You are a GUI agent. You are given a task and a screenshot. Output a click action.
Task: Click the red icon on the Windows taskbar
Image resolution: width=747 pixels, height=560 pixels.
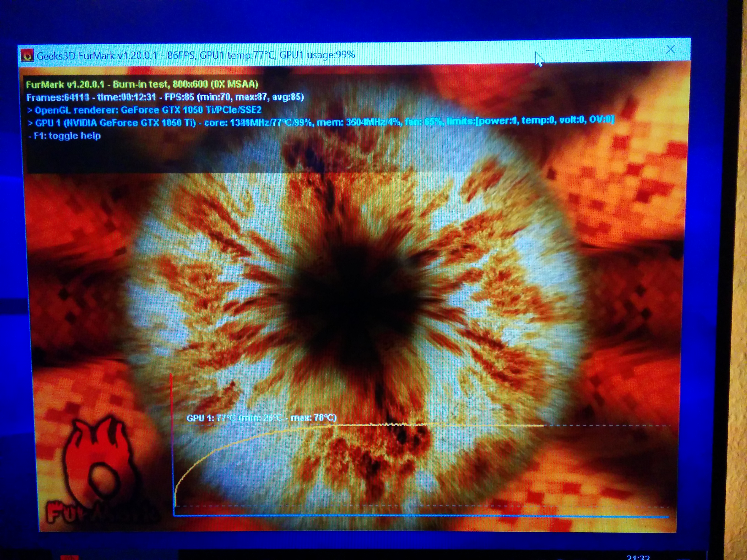coord(69,557)
